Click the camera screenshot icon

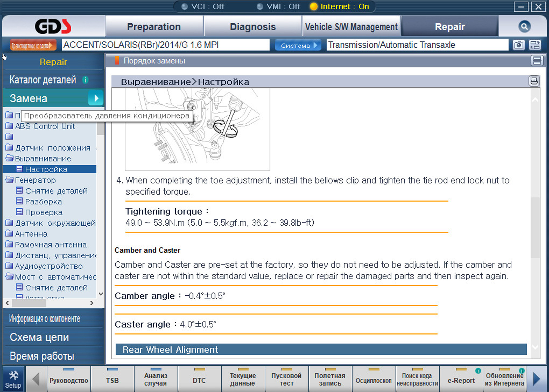point(519,45)
